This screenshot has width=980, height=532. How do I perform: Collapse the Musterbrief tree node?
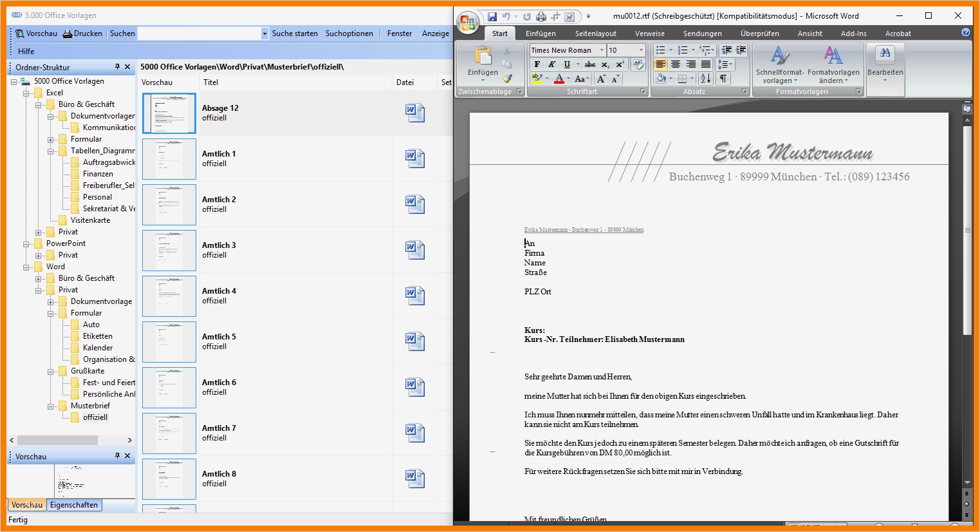pyautogui.click(x=50, y=406)
